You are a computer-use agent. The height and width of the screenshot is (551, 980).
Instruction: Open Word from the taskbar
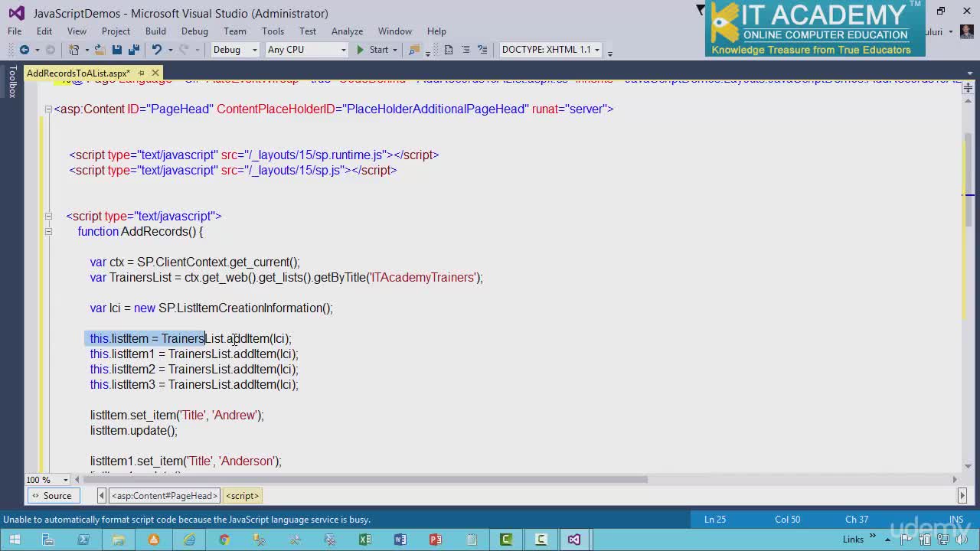(400, 540)
